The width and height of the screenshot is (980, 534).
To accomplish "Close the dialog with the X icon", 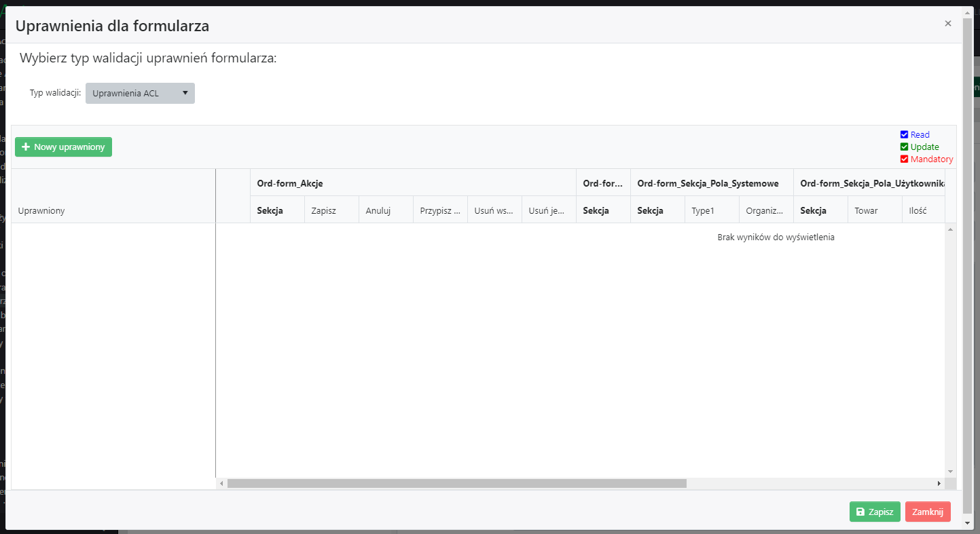I will point(947,24).
